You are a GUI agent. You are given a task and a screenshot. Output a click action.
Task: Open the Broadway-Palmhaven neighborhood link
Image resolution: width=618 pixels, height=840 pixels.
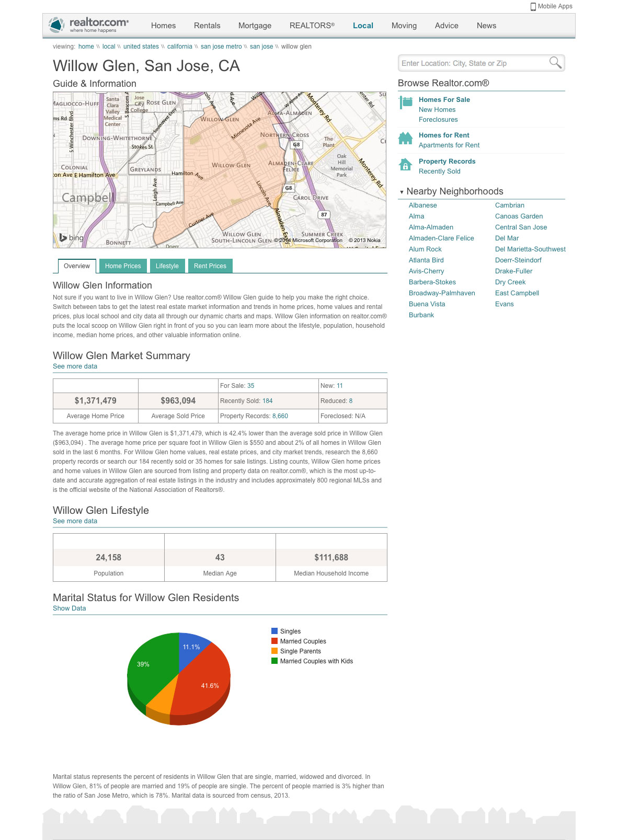coord(442,293)
